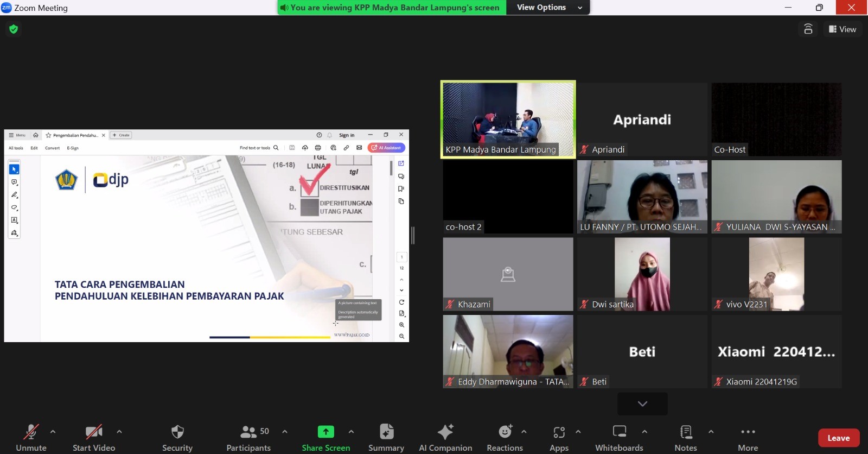This screenshot has height=454, width=868.
Task: Select KPP Madya Bandar Lampung video tile
Action: click(x=508, y=119)
